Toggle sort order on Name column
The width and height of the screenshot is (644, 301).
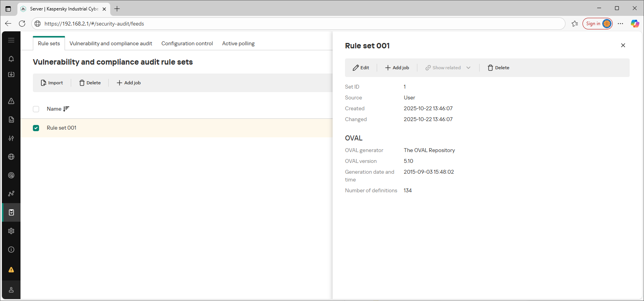click(x=66, y=109)
